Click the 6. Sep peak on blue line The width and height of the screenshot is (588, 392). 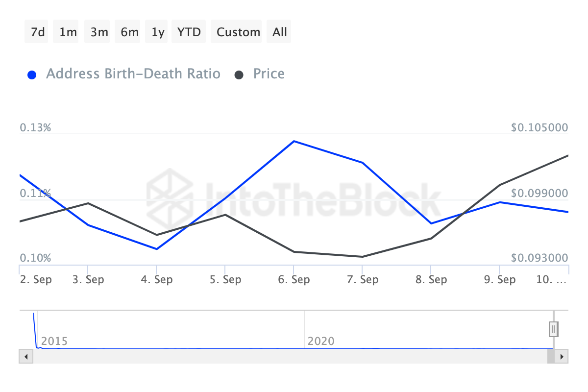294,141
